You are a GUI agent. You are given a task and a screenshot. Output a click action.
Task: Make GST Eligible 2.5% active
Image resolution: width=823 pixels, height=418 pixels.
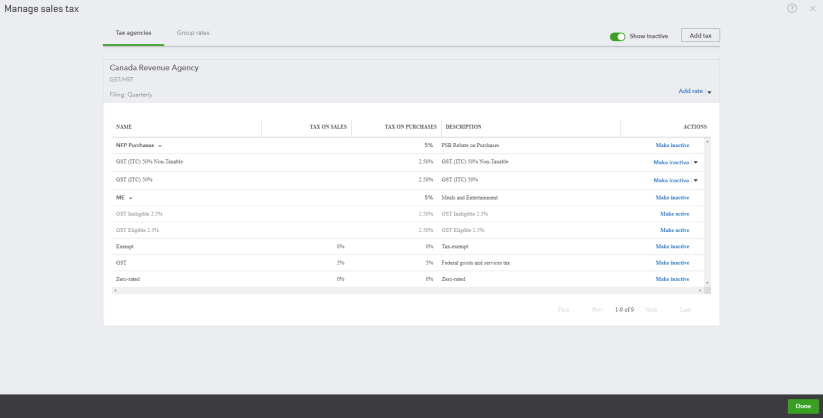(674, 230)
